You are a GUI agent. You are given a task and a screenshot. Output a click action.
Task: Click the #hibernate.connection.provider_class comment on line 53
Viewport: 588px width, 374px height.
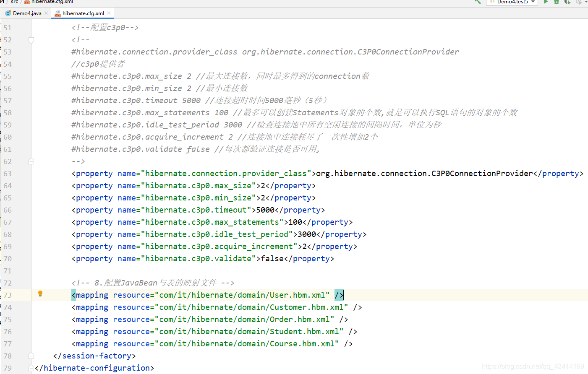point(265,52)
